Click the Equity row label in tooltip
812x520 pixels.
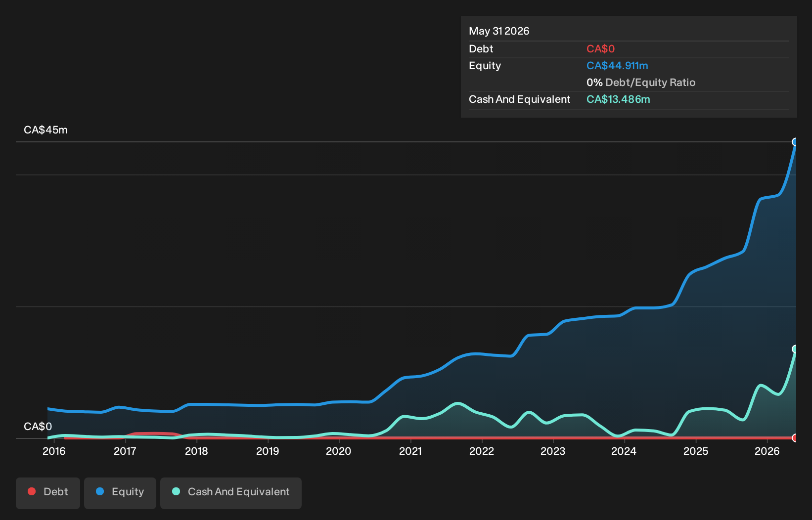click(485, 66)
